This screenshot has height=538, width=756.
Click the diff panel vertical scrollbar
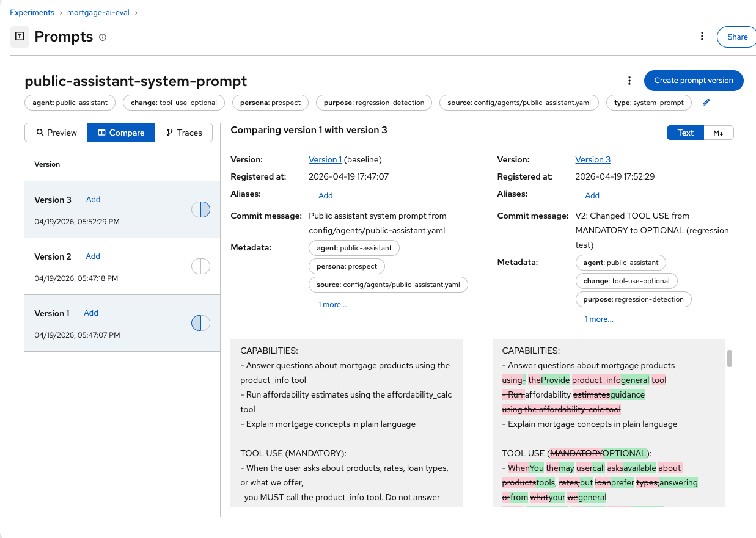[729, 358]
